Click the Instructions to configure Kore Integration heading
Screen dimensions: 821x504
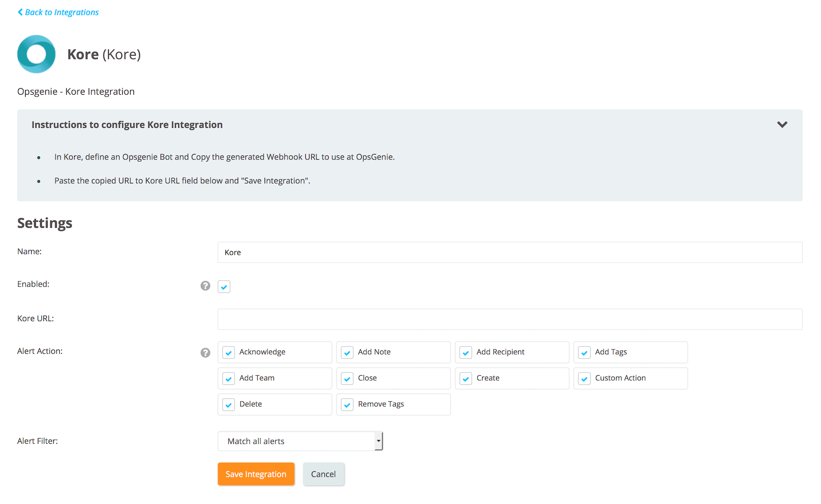pyautogui.click(x=127, y=125)
